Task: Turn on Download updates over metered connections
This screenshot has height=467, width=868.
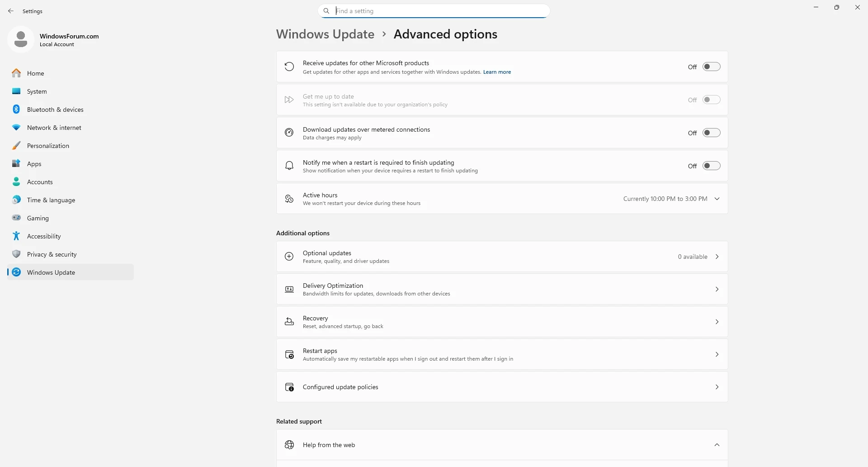Action: pos(711,133)
